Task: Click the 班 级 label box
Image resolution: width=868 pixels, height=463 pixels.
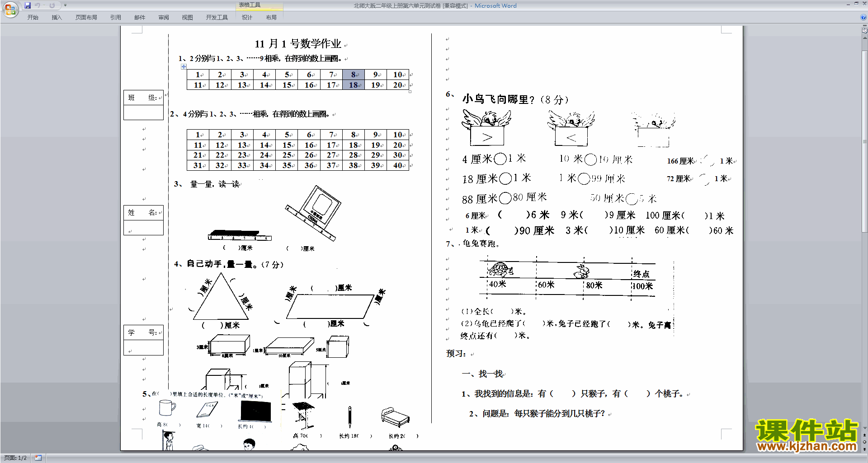Action: click(143, 98)
